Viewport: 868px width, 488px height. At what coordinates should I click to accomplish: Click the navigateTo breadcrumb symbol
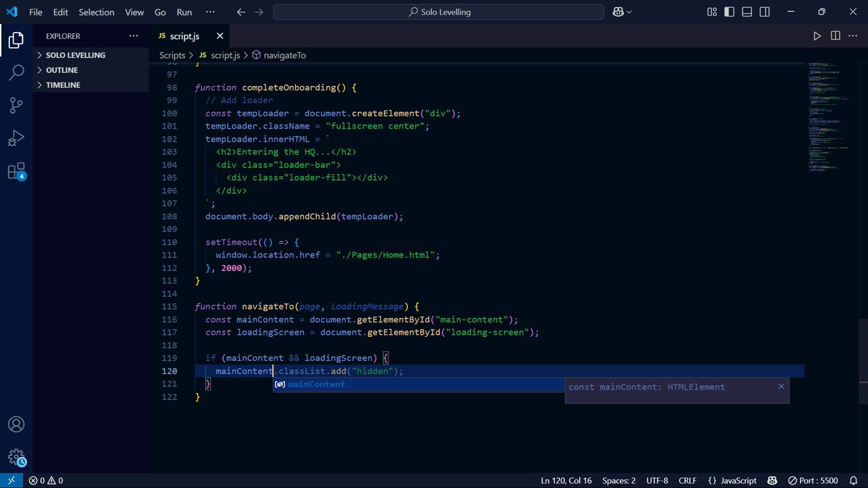point(278,55)
